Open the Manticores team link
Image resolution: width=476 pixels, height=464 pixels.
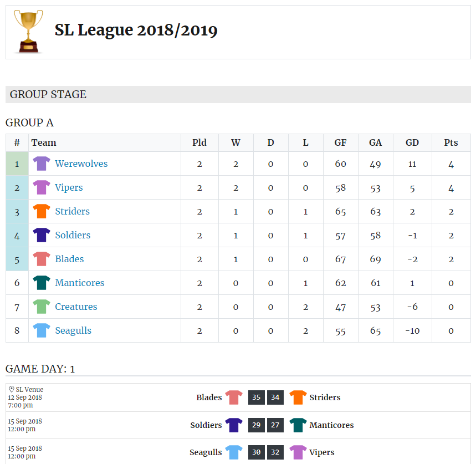click(79, 283)
